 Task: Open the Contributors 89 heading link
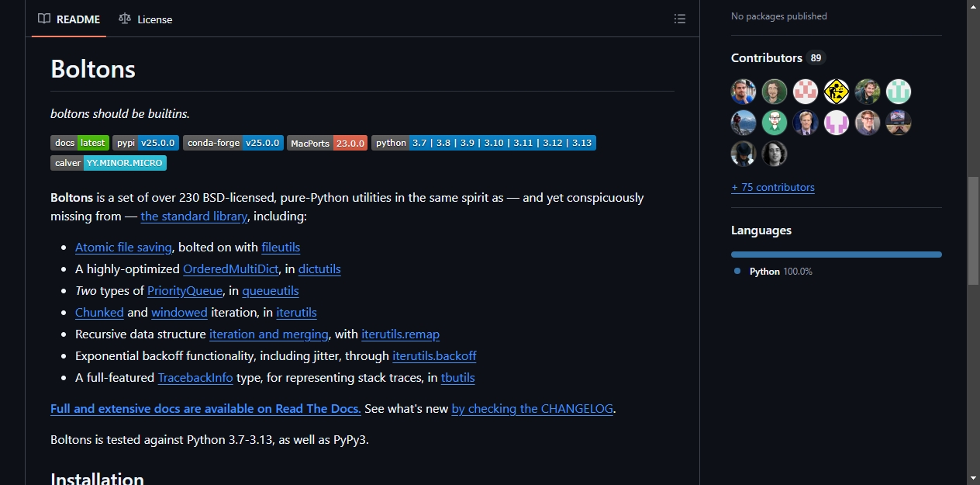tap(778, 58)
